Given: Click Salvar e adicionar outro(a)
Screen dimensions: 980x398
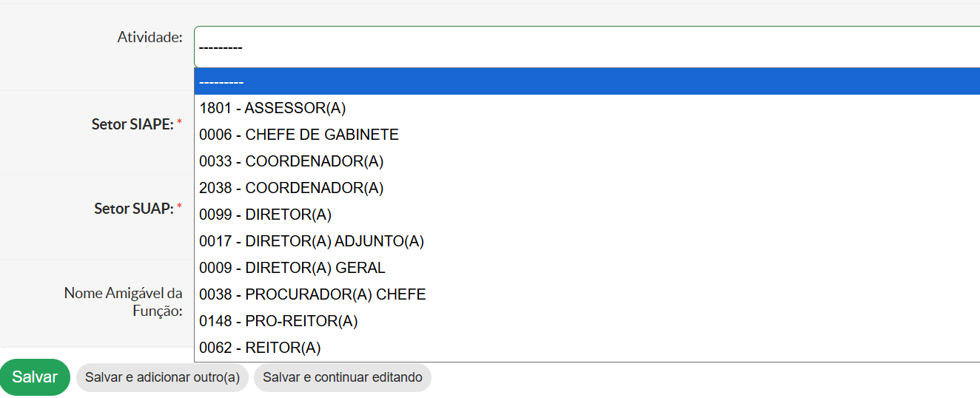Looking at the screenshot, I should [162, 377].
